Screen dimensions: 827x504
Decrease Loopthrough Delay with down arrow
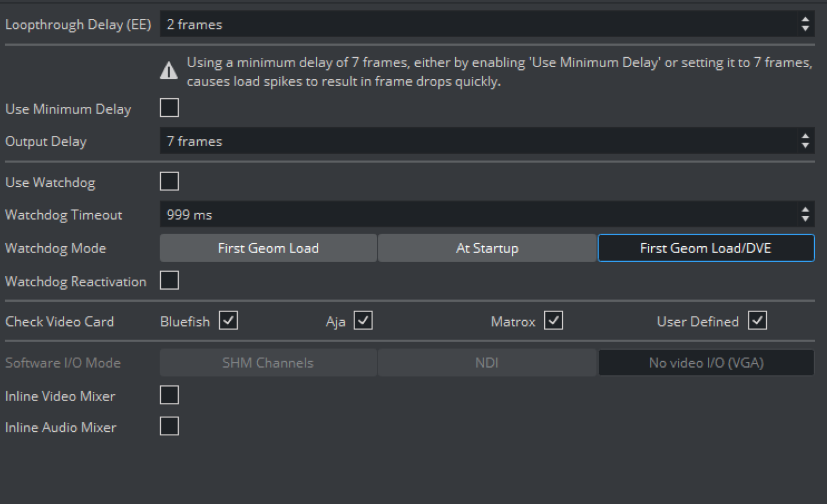click(x=805, y=29)
